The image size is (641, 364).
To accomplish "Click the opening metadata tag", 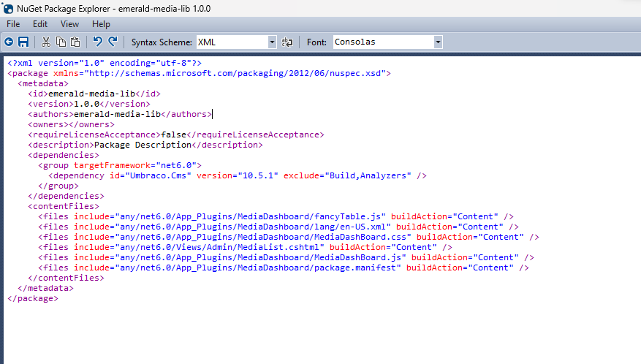I will pos(43,83).
